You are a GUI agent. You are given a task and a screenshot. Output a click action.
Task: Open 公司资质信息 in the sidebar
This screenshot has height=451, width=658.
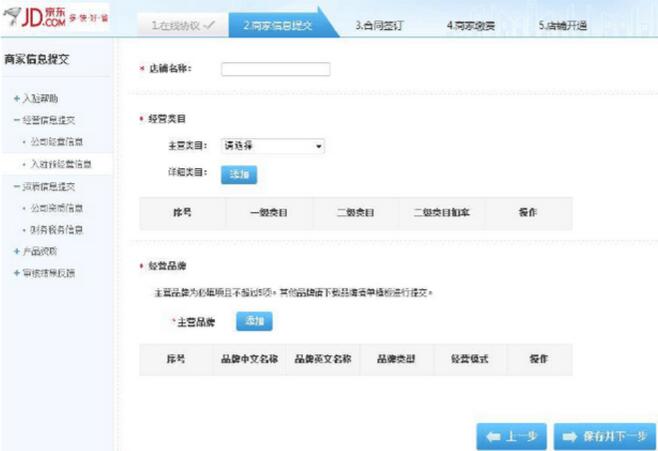[56, 209]
